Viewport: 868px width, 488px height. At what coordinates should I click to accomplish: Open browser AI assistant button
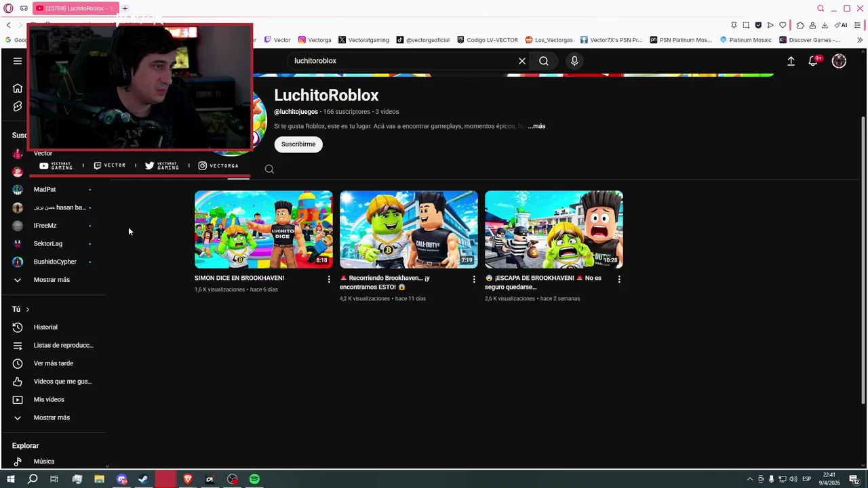pyautogui.click(x=841, y=25)
